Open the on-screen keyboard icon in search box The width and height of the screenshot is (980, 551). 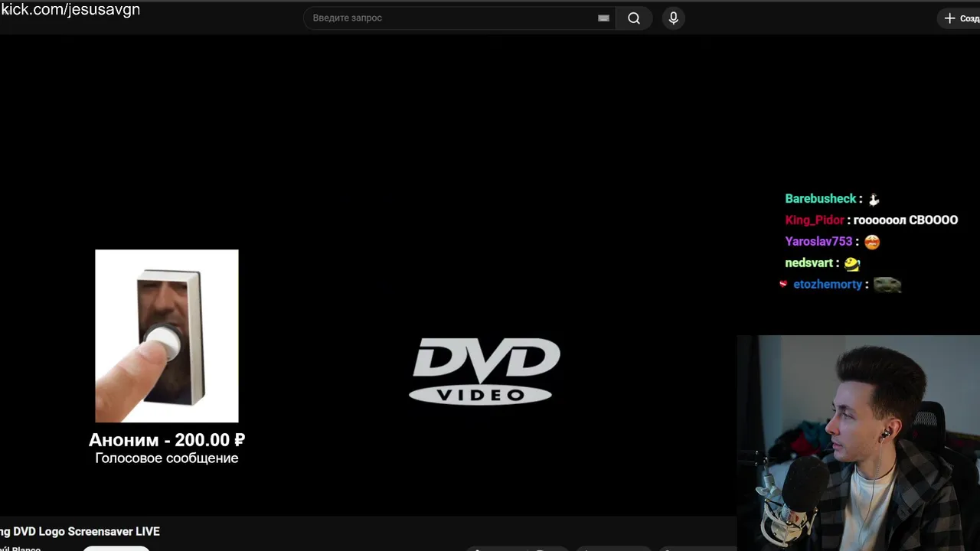[603, 18]
